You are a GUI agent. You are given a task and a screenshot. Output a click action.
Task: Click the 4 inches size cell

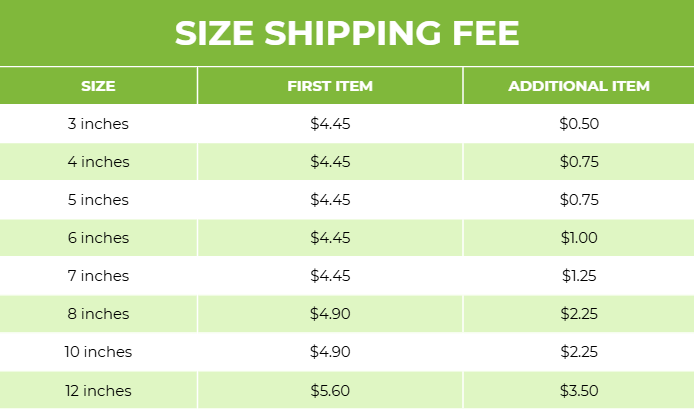[98, 162]
